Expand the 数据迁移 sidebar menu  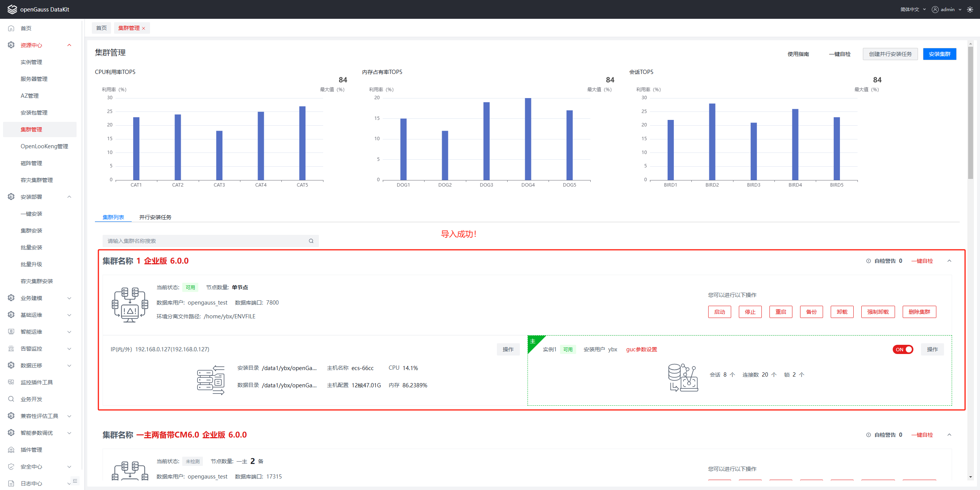tap(69, 365)
